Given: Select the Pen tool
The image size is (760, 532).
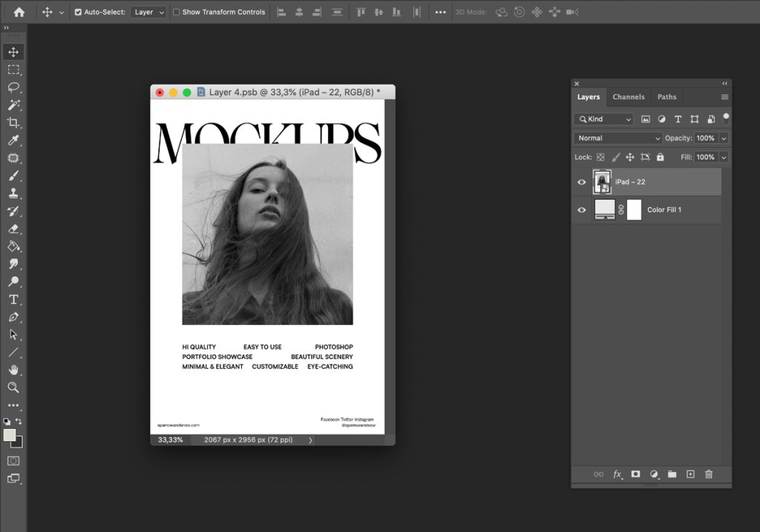Looking at the screenshot, I should [x=13, y=317].
